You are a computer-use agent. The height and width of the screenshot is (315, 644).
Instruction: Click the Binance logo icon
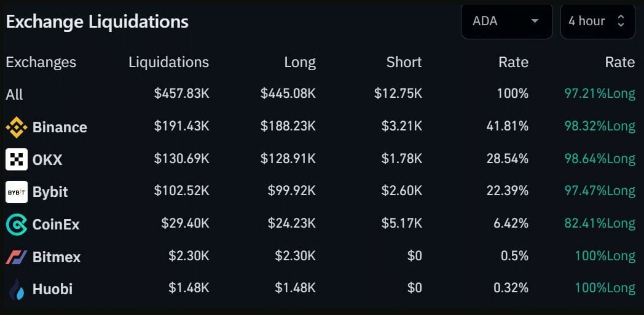16,127
